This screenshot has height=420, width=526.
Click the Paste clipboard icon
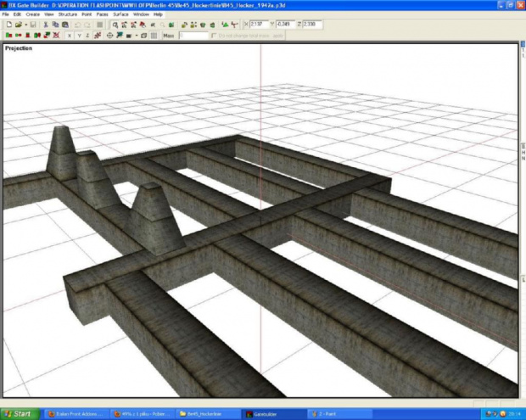[x=64, y=25]
